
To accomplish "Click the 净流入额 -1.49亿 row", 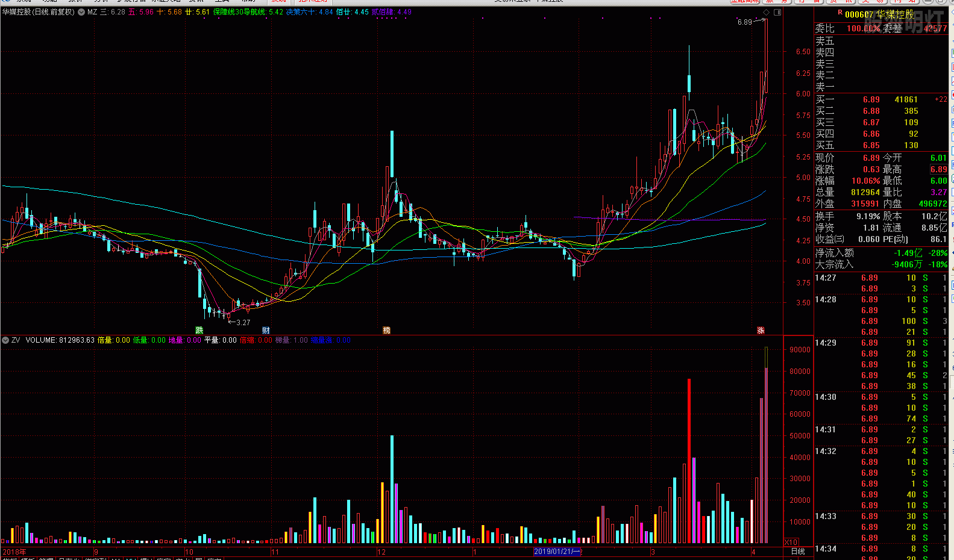I will (882, 253).
